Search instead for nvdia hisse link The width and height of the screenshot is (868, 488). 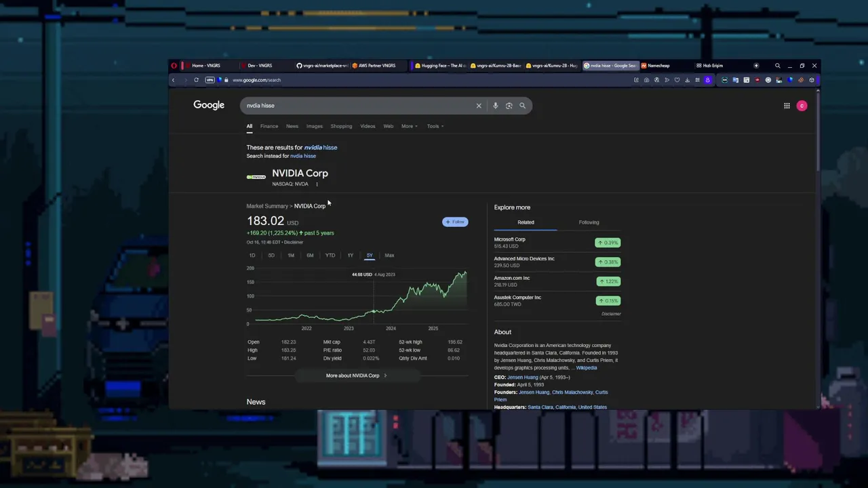click(x=303, y=156)
